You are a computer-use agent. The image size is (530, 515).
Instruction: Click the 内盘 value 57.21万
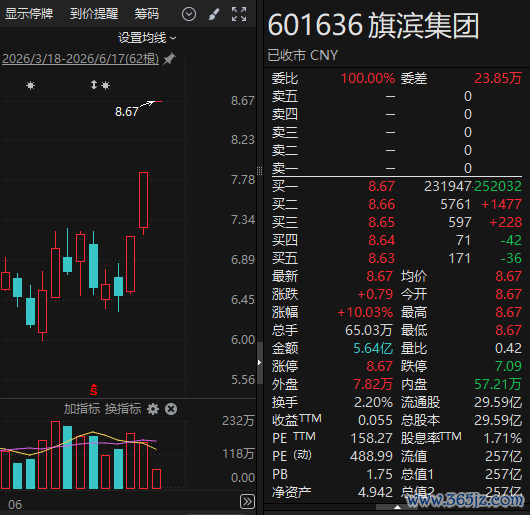click(498, 384)
